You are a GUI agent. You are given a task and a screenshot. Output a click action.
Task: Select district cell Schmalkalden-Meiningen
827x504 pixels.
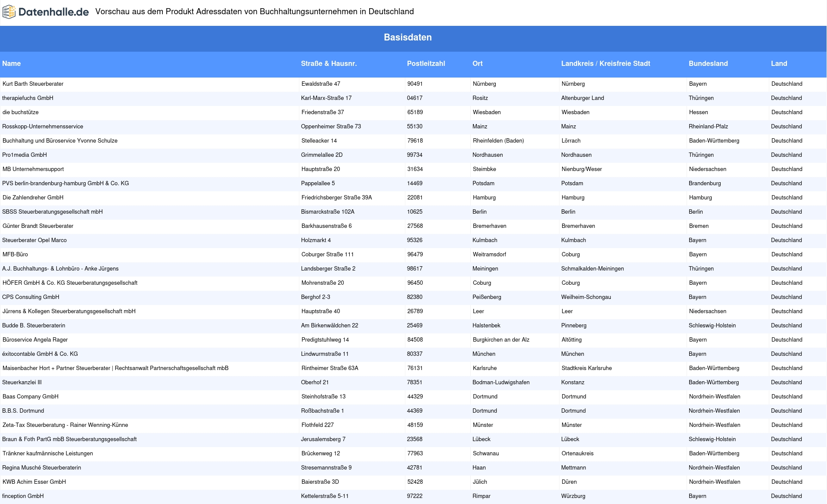(592, 268)
